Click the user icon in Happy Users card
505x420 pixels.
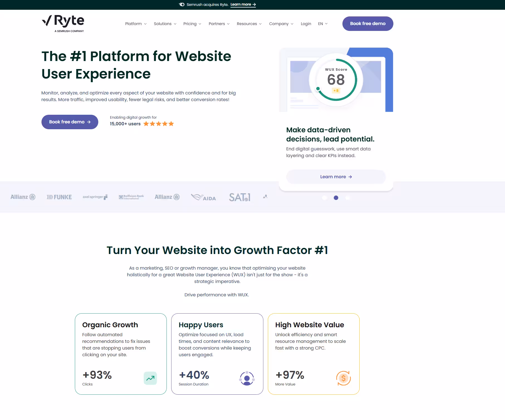coord(247,378)
